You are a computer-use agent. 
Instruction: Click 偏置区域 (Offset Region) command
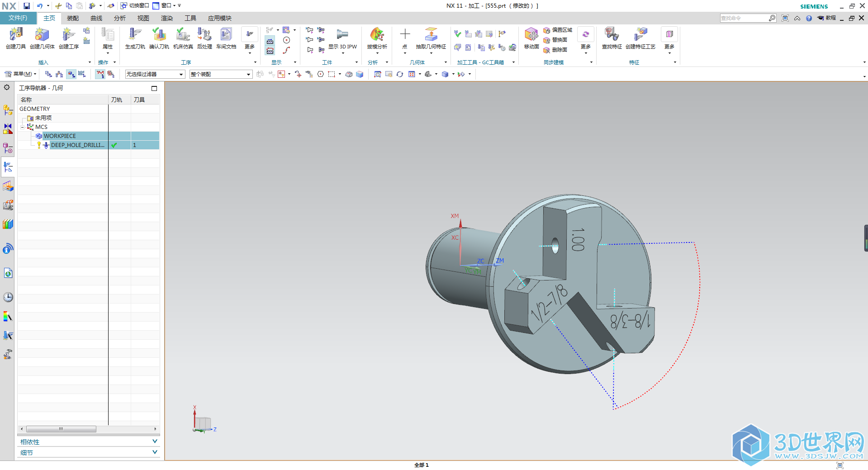(x=558, y=30)
